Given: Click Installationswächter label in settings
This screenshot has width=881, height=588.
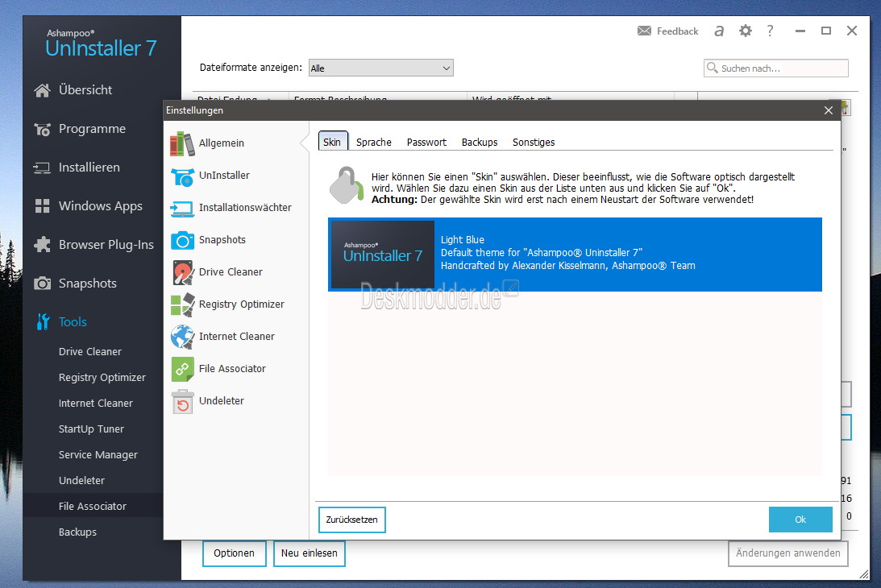Looking at the screenshot, I should click(245, 208).
